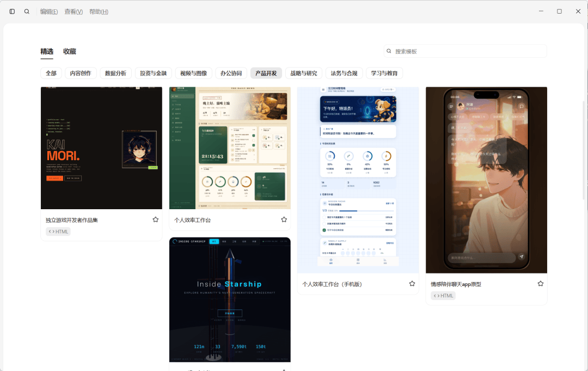Star the 个人效率工作台 template card
588x371 pixels.
(284, 220)
